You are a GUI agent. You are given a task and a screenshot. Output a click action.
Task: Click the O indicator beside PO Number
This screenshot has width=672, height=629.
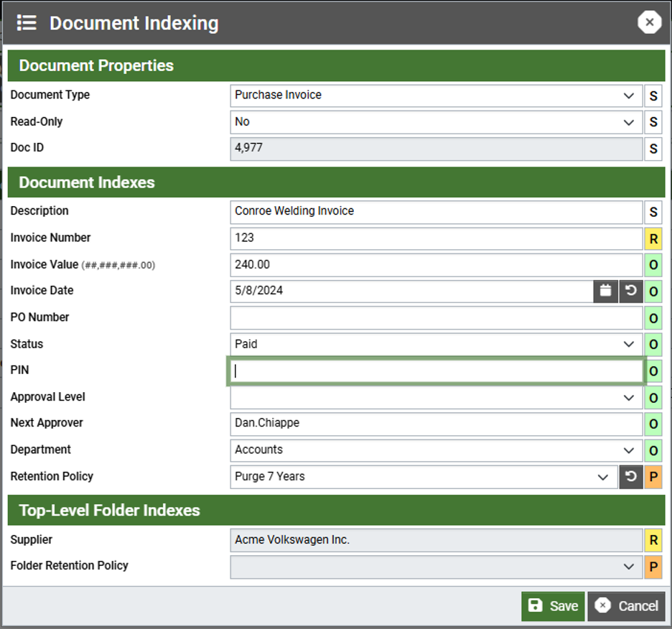pyautogui.click(x=653, y=318)
